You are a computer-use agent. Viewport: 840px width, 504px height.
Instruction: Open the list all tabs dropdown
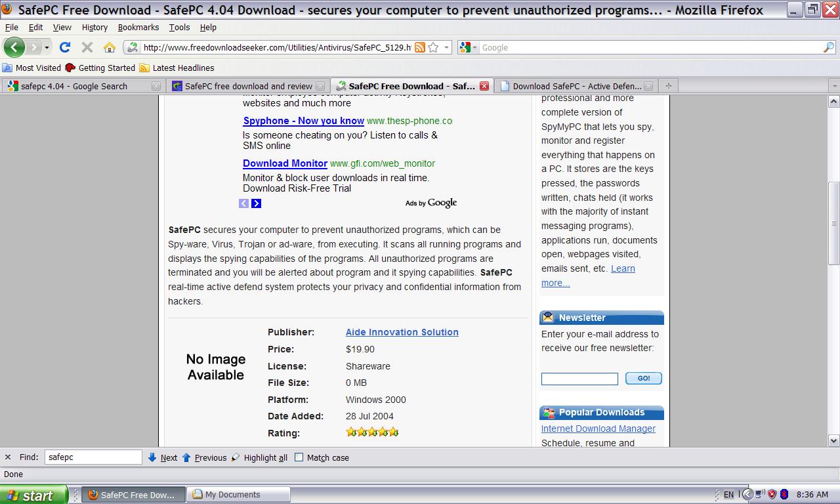click(x=835, y=86)
